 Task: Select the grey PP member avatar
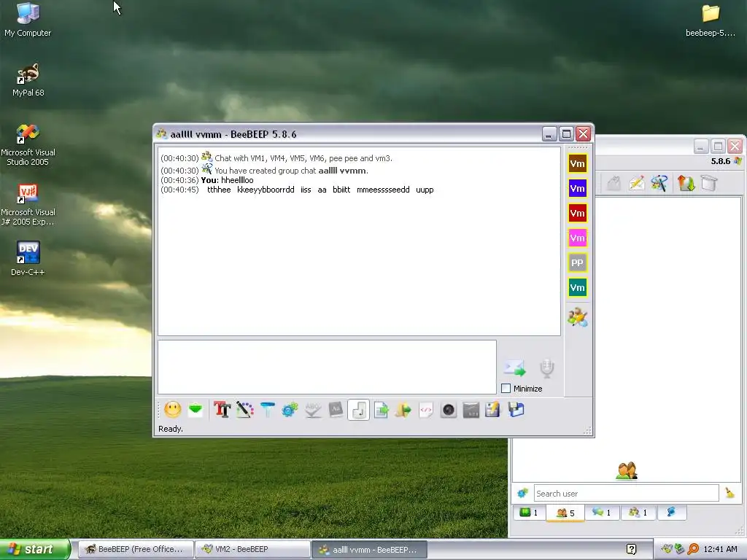point(578,262)
